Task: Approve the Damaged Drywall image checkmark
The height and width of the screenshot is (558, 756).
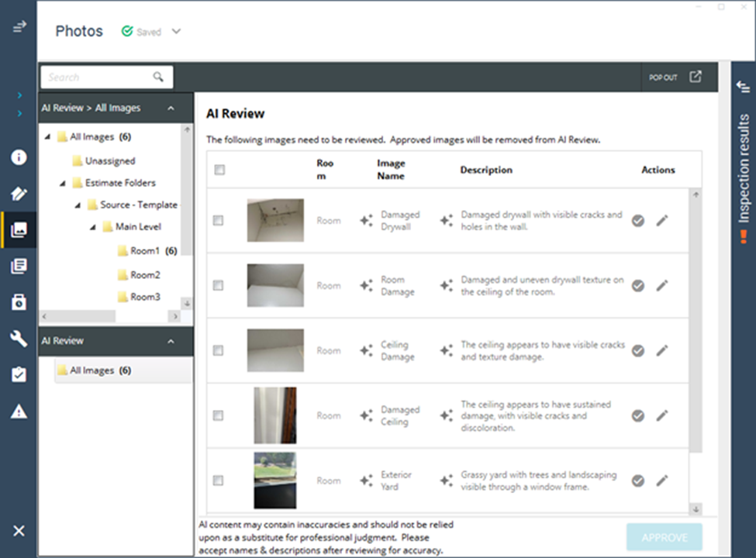Action: (x=637, y=221)
